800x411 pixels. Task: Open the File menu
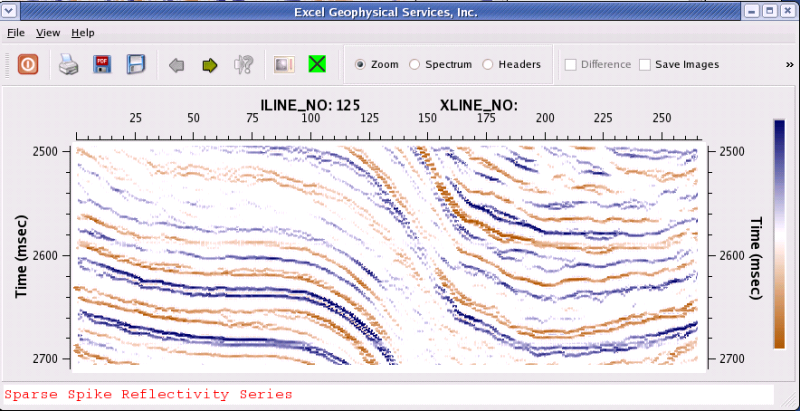[16, 33]
